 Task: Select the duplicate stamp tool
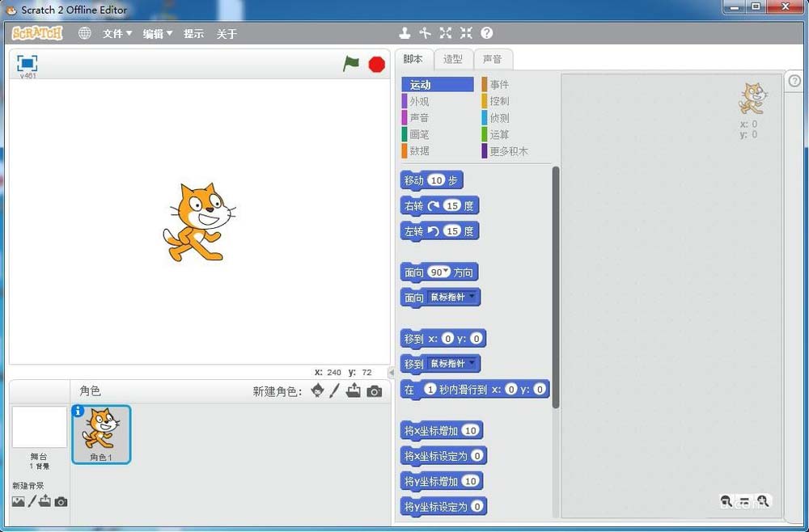(404, 33)
